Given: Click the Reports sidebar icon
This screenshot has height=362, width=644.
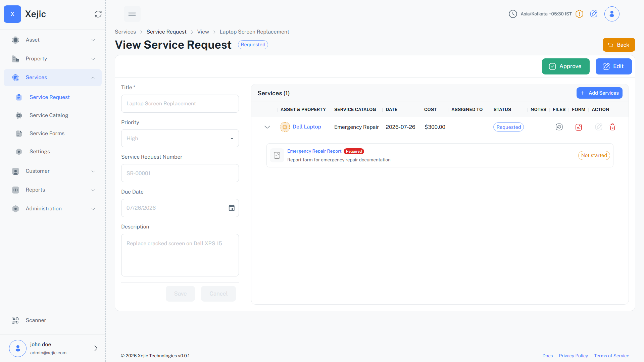Looking at the screenshot, I should [15, 190].
